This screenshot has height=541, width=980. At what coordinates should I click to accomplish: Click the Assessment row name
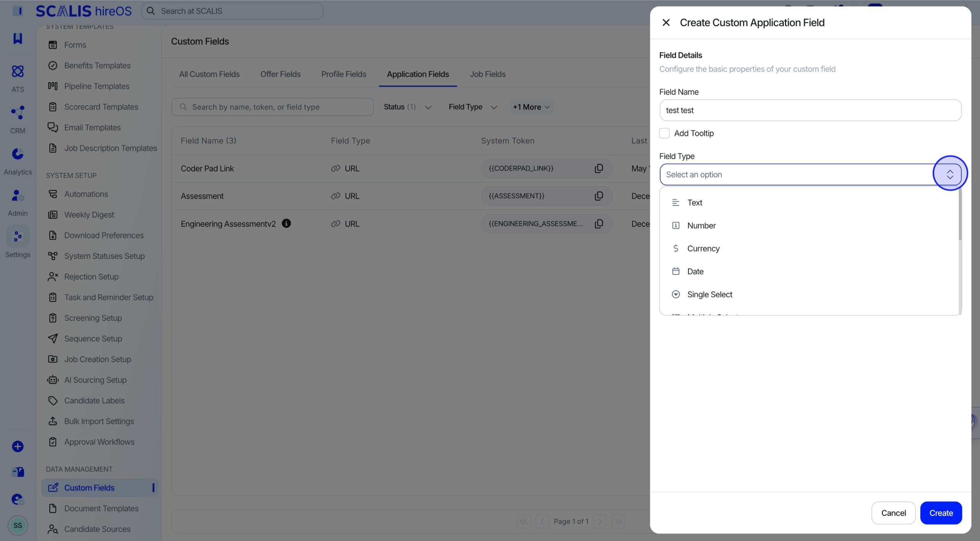coord(202,196)
